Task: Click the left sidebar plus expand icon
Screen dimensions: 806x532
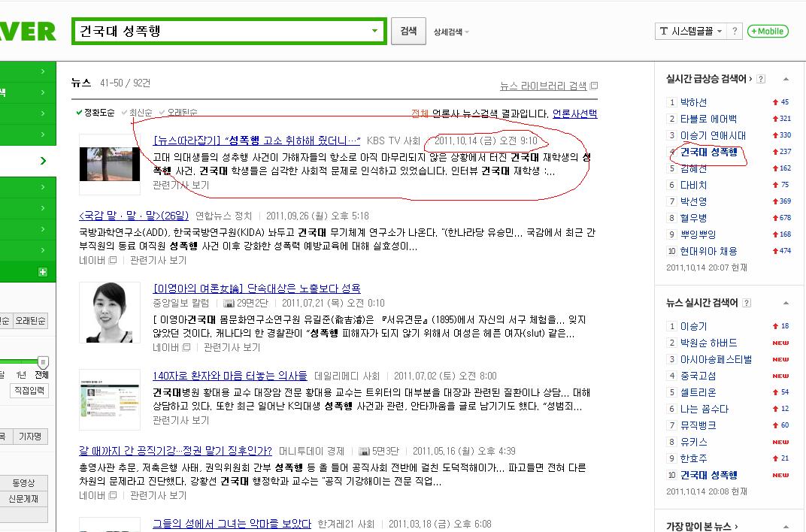Action: [x=43, y=272]
